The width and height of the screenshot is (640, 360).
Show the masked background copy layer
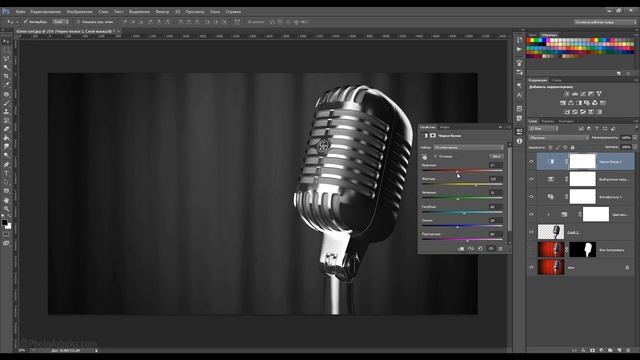[x=531, y=250]
